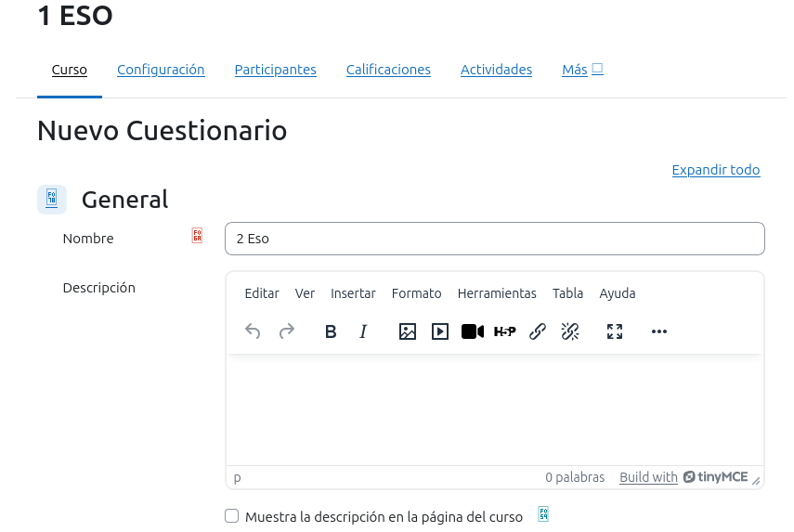Insert a link using the chain icon

pos(538,331)
